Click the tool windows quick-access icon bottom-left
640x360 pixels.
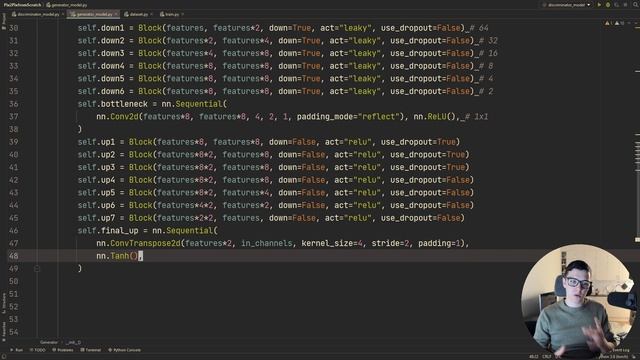pos(3,357)
